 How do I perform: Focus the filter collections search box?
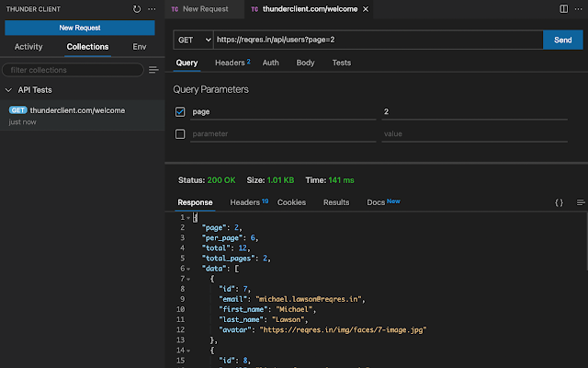[73, 70]
